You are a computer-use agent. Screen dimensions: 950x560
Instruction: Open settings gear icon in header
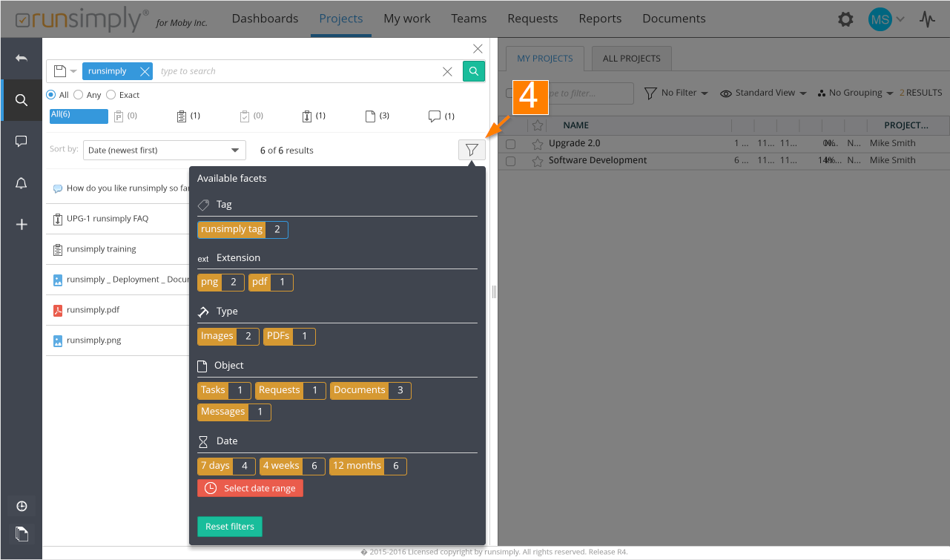(845, 19)
